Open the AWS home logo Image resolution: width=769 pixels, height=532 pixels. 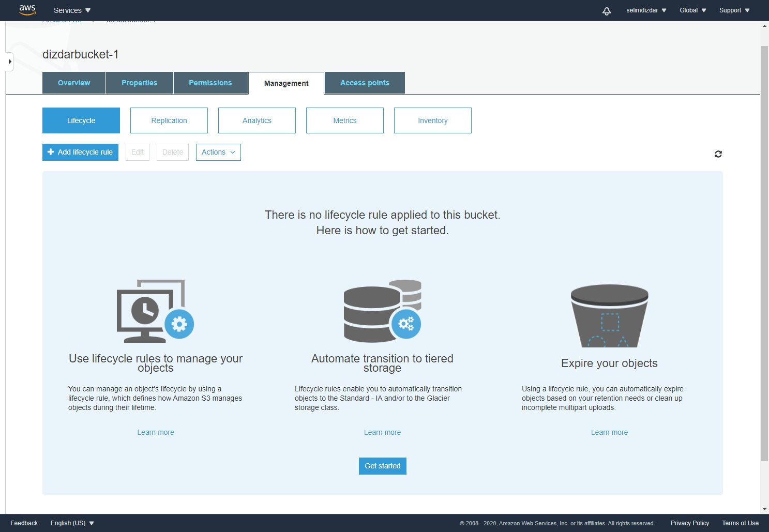pyautogui.click(x=27, y=10)
